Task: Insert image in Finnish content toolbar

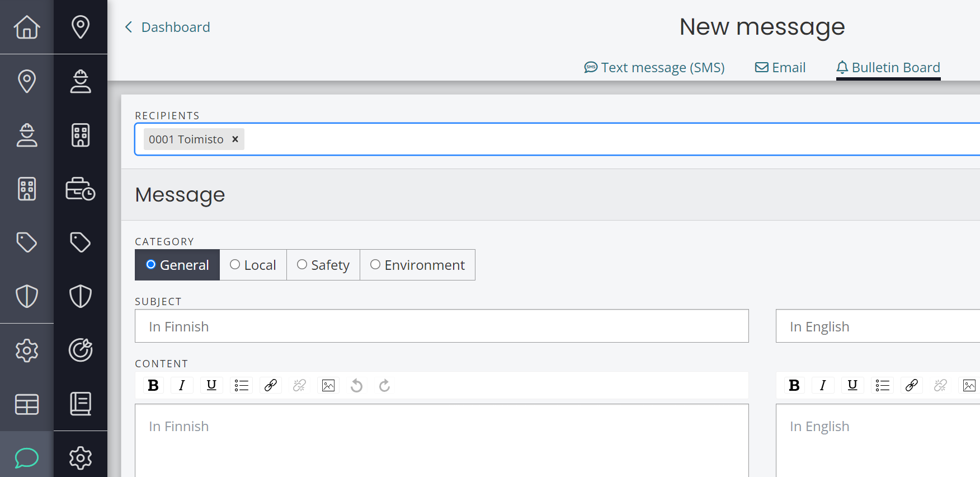Action: (x=328, y=385)
